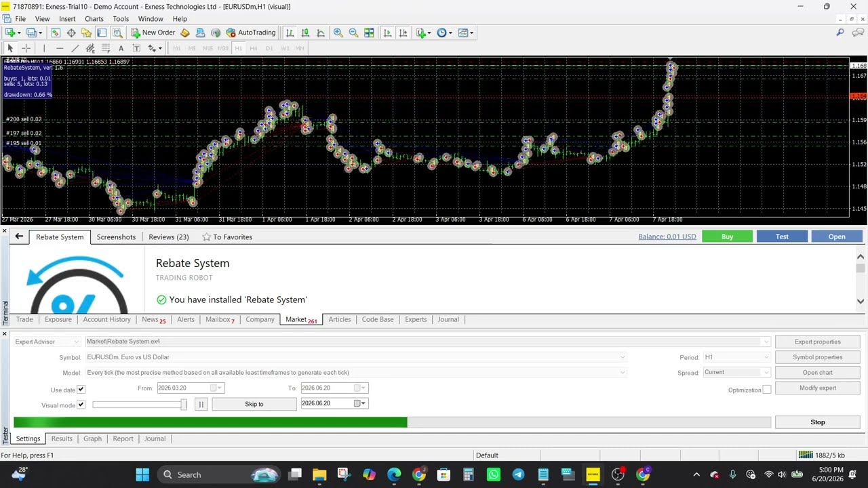Click the Expert properties button
This screenshot has width=868, height=488.
pyautogui.click(x=817, y=342)
